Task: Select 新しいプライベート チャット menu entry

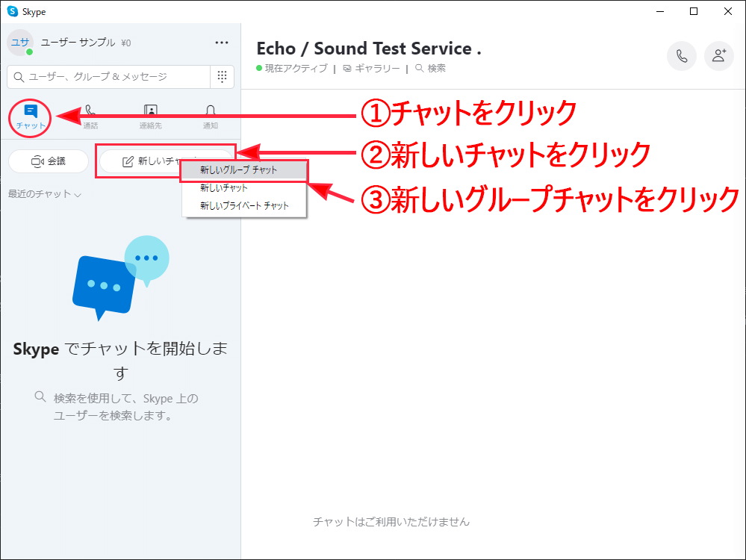Action: 243,206
